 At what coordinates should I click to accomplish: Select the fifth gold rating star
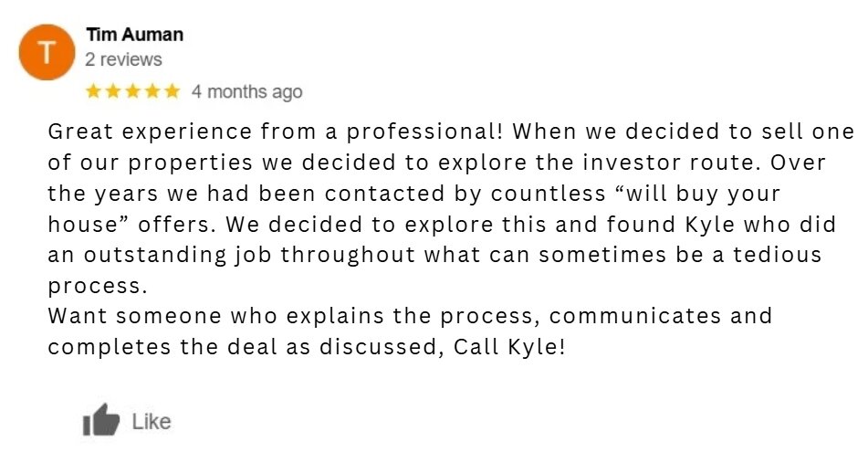coord(173,90)
